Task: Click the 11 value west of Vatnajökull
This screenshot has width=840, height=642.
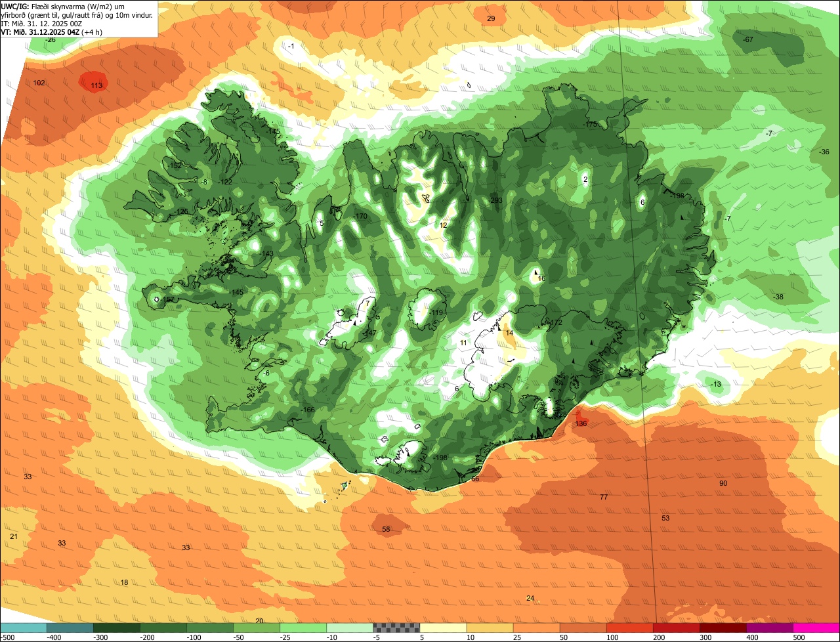Action: pos(463,343)
